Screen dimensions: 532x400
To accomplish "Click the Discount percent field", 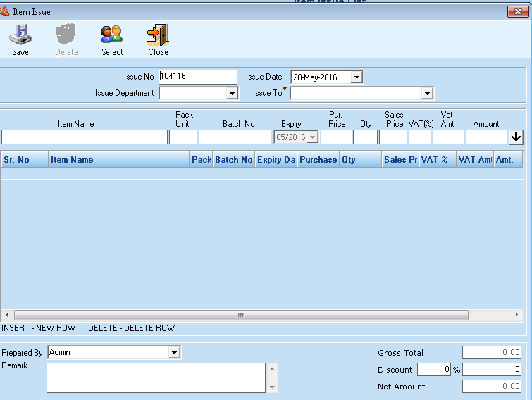I will [433, 370].
